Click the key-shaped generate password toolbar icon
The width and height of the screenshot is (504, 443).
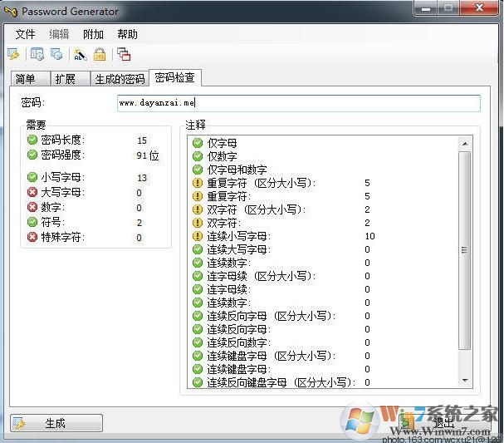point(14,55)
